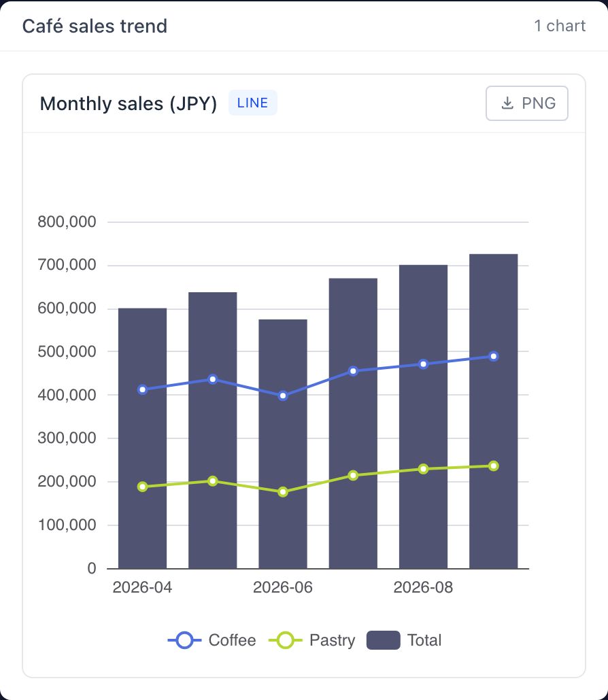Image resolution: width=608 pixels, height=700 pixels.
Task: Click the Monthly sales (JPY) title
Action: [x=129, y=103]
